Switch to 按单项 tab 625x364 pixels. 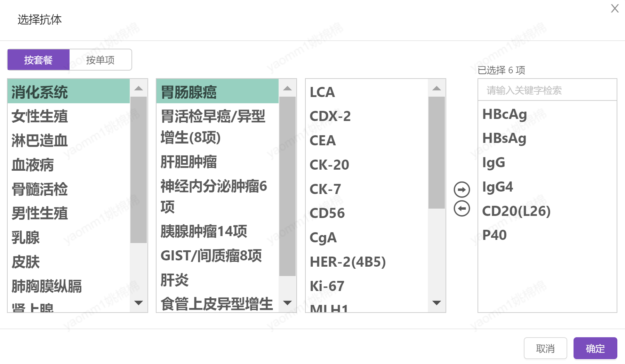coord(101,60)
